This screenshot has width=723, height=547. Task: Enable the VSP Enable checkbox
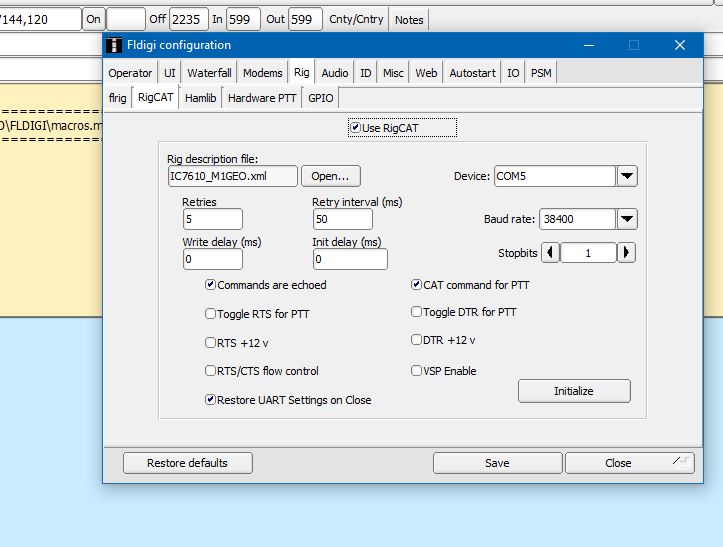(x=416, y=371)
